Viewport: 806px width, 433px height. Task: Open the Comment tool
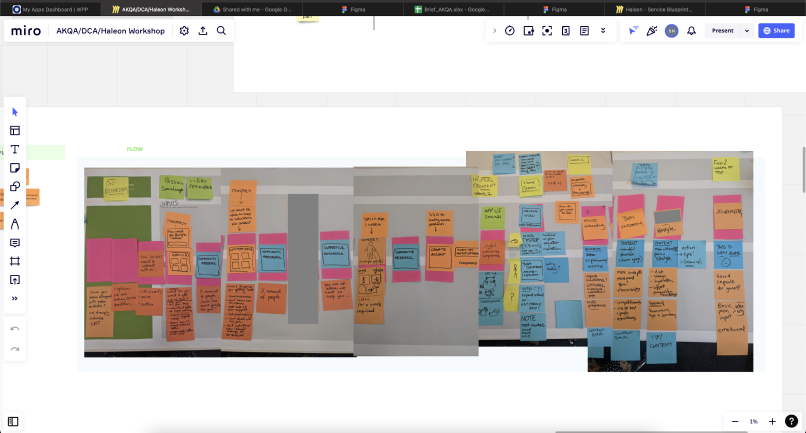[x=15, y=242]
